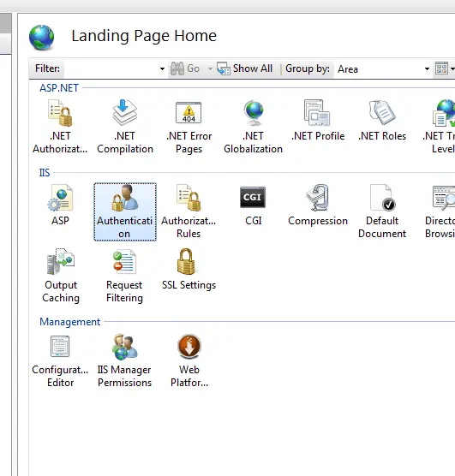455x476 pixels.
Task: Open the Configuration Editor
Action: pos(60,361)
